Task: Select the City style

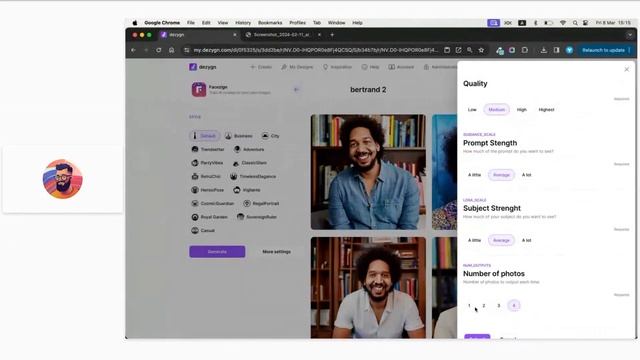Action: [271, 136]
